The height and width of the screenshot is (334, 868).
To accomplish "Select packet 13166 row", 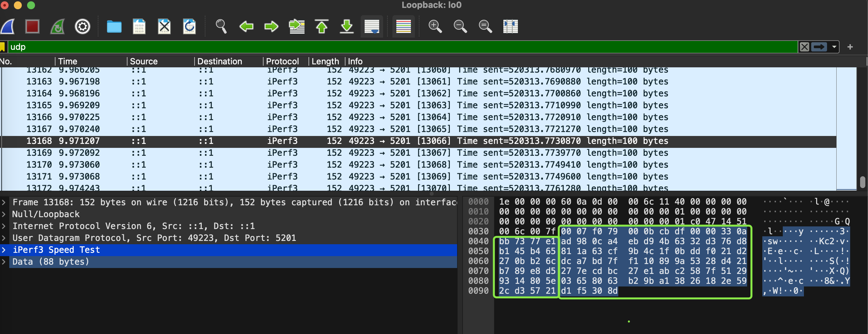I will [419, 117].
